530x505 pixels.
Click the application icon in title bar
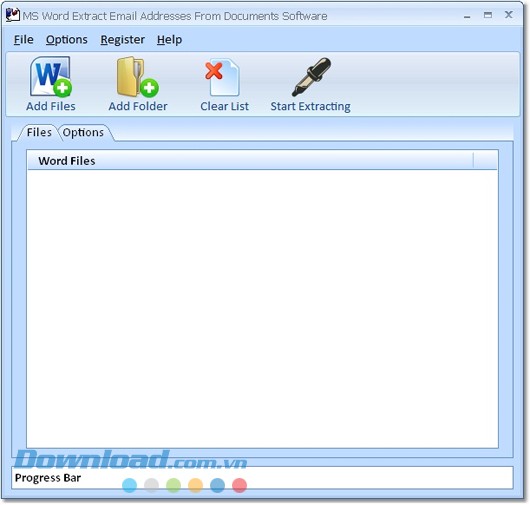click(13, 15)
